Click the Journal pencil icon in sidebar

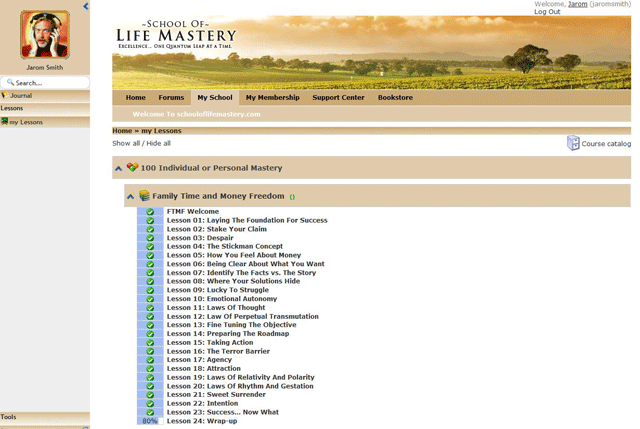click(4, 95)
